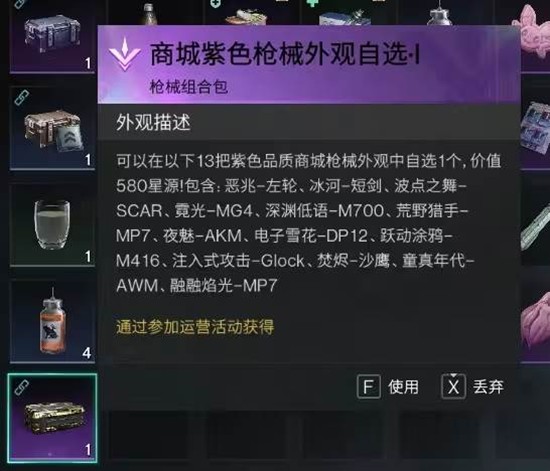Screen dimensions: 550x471
Task: Click the F key use icon
Action: (x=369, y=387)
